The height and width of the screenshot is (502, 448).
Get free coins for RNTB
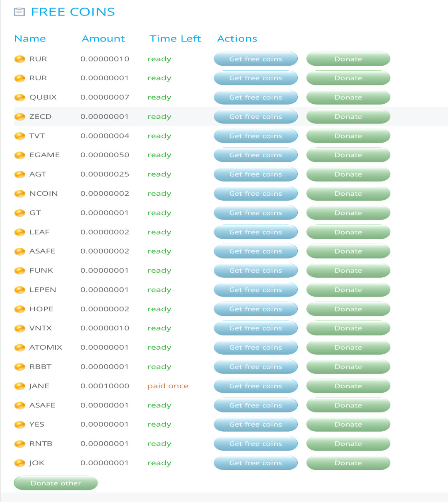[x=256, y=444]
